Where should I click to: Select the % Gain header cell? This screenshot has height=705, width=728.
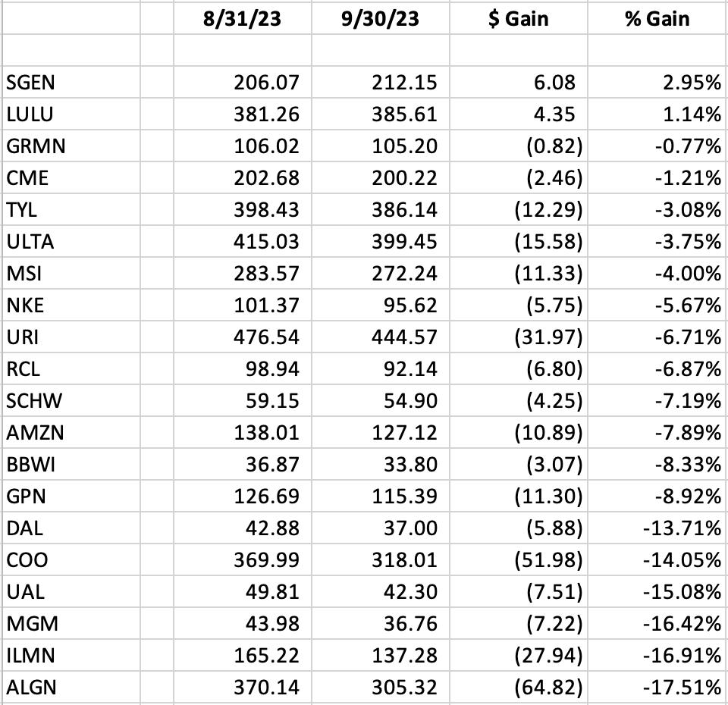point(657,17)
